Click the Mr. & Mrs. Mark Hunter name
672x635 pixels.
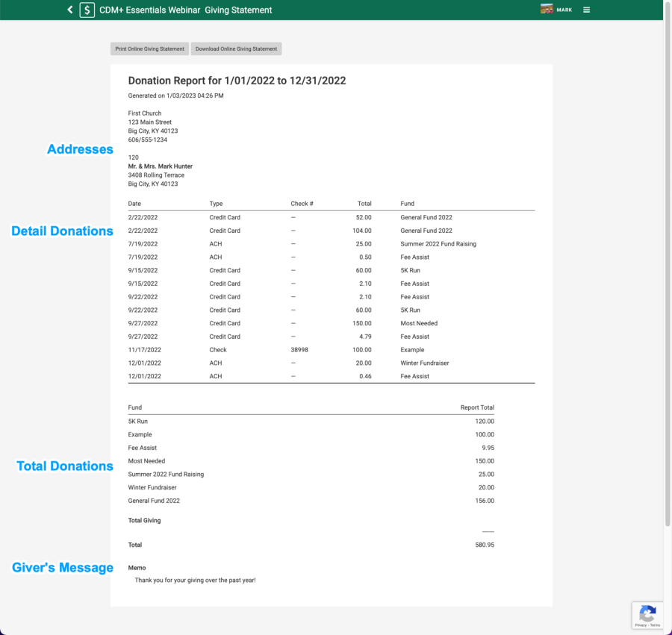pyautogui.click(x=161, y=166)
